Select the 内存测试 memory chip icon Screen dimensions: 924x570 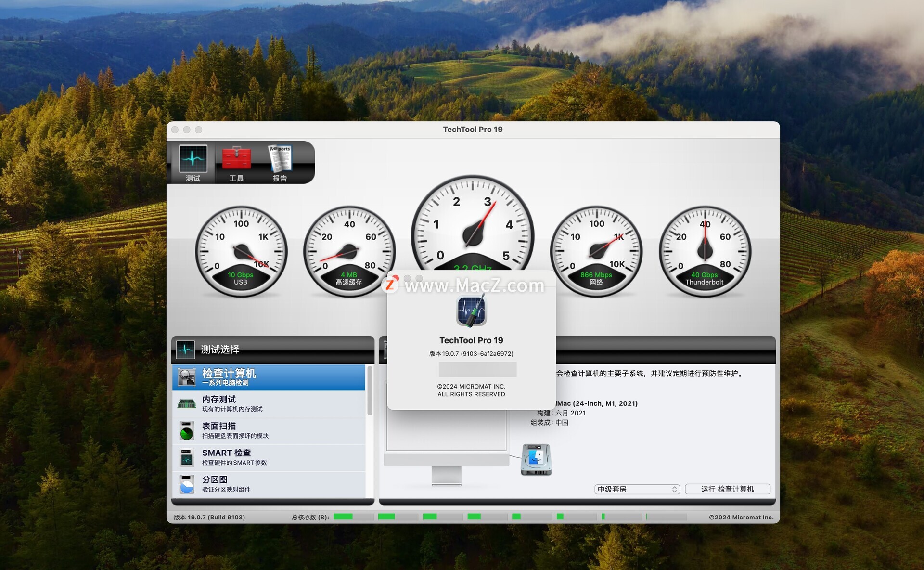click(186, 404)
